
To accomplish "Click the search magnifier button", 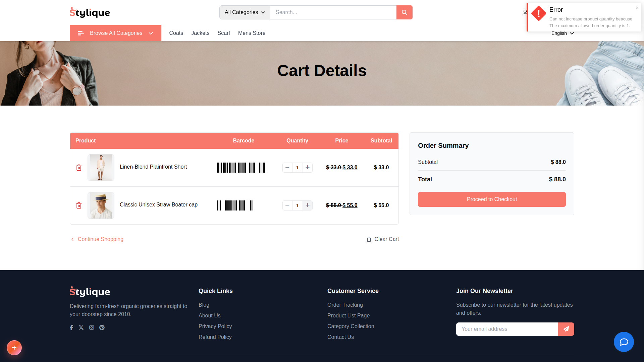I will tap(405, 12).
